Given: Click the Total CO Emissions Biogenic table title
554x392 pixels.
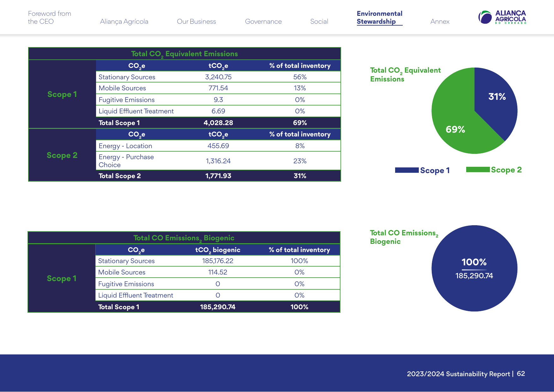Looking at the screenshot, I should coord(184,238).
